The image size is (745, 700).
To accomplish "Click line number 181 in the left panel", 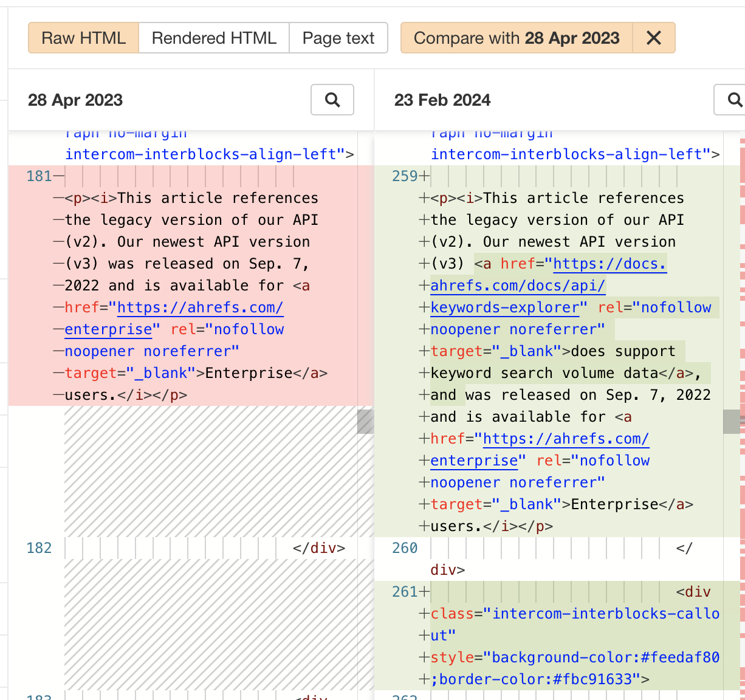I will pos(38,176).
